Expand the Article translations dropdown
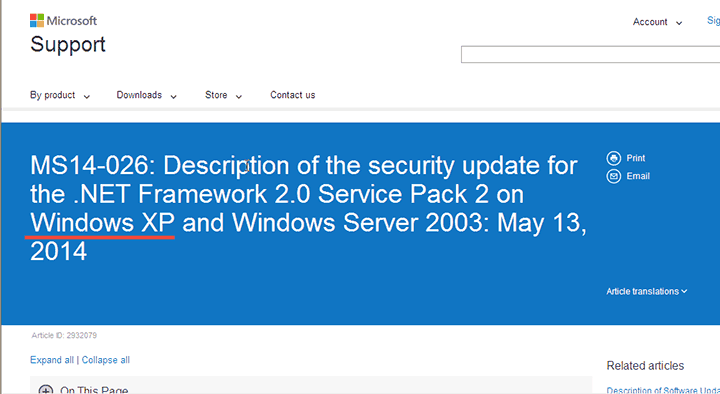This screenshot has height=394, width=720. pos(647,291)
